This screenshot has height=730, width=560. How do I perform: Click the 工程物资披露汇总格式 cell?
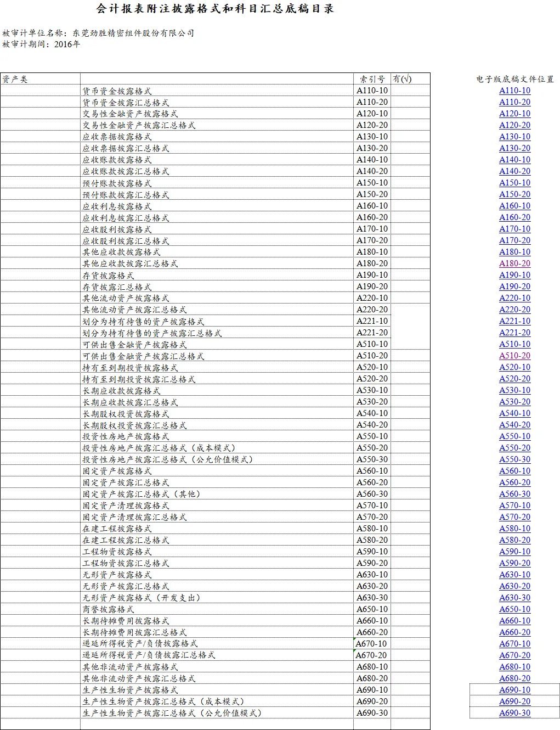[217, 563]
